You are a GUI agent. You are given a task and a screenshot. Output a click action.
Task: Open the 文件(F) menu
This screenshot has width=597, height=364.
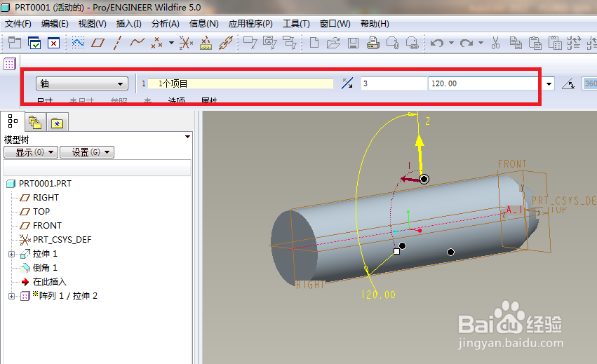pos(18,24)
